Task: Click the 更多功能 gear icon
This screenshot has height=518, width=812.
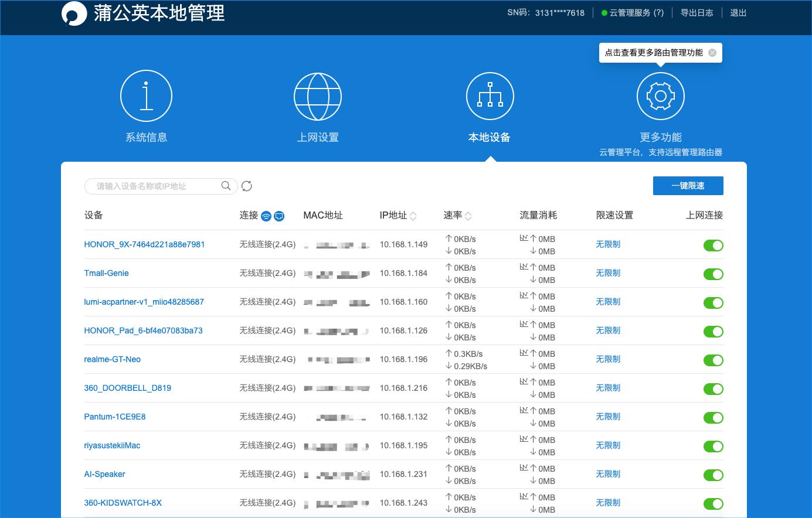Action: tap(660, 96)
